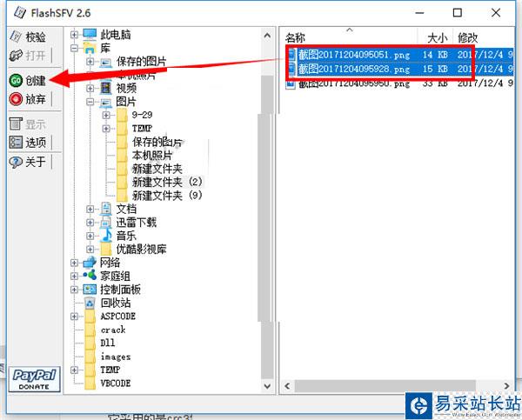The height and width of the screenshot is (420, 522).
Task: Click the folder tree scroll-up arrow
Action: pos(267,36)
